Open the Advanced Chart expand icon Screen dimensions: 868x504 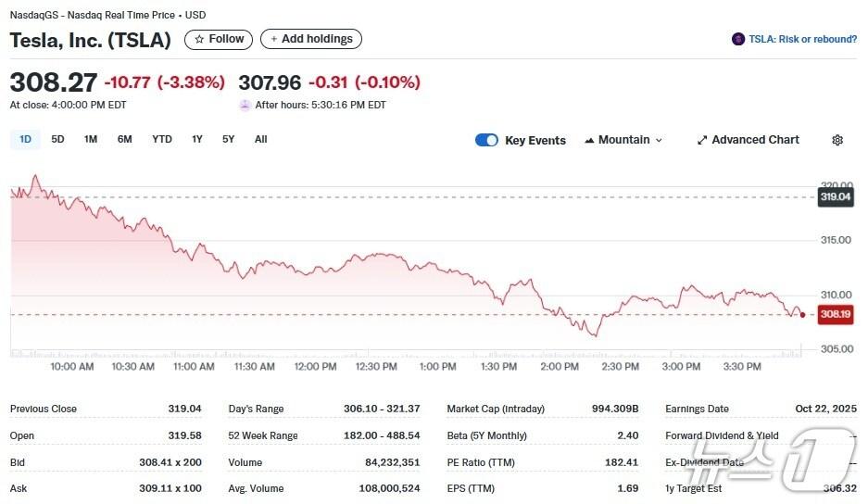[702, 140]
